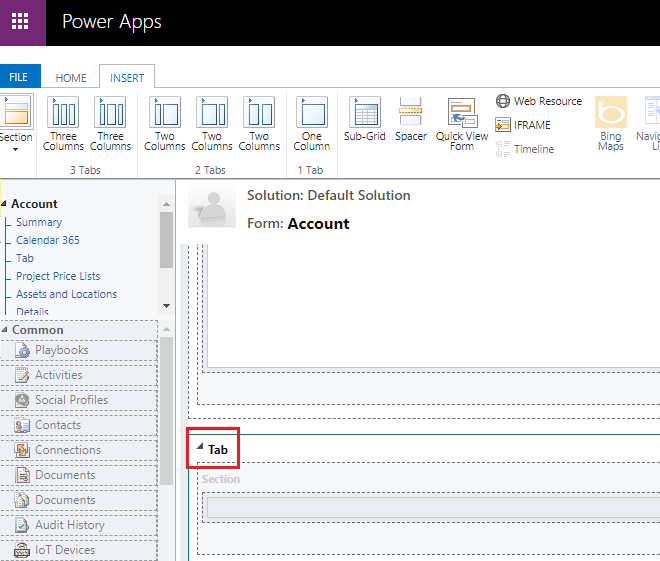
Task: Open Project Price Lists tree item
Action: tap(58, 276)
